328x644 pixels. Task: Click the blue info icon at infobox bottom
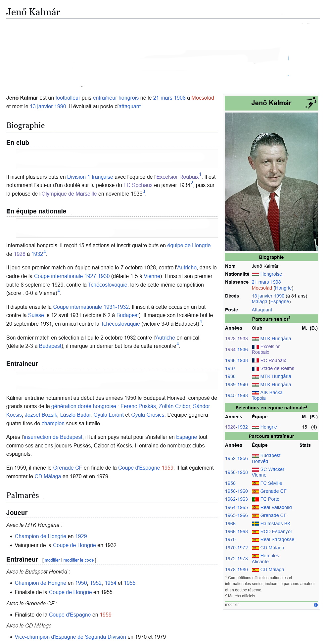315,605
